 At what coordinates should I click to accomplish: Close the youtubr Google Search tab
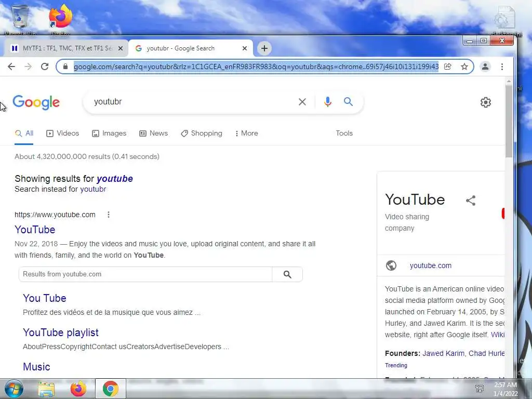[245, 48]
